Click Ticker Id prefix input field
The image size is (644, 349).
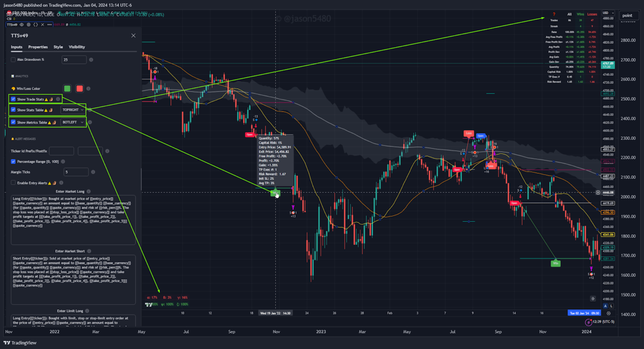(61, 151)
